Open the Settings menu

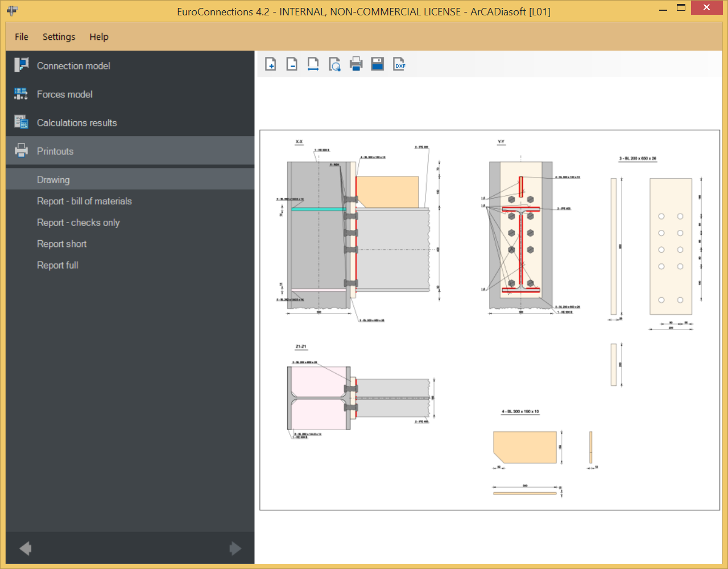(59, 36)
